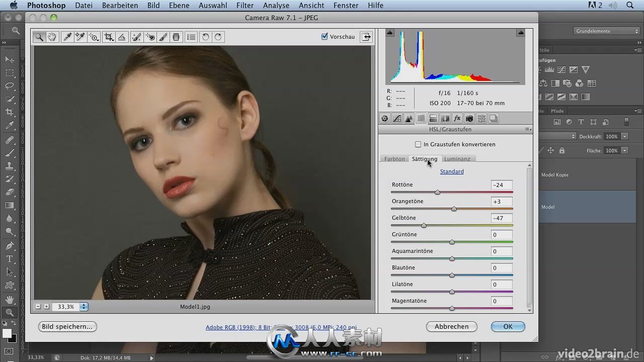Screen dimensions: 644x362
Task: Rotate image counterclockwise
Action: click(x=205, y=37)
